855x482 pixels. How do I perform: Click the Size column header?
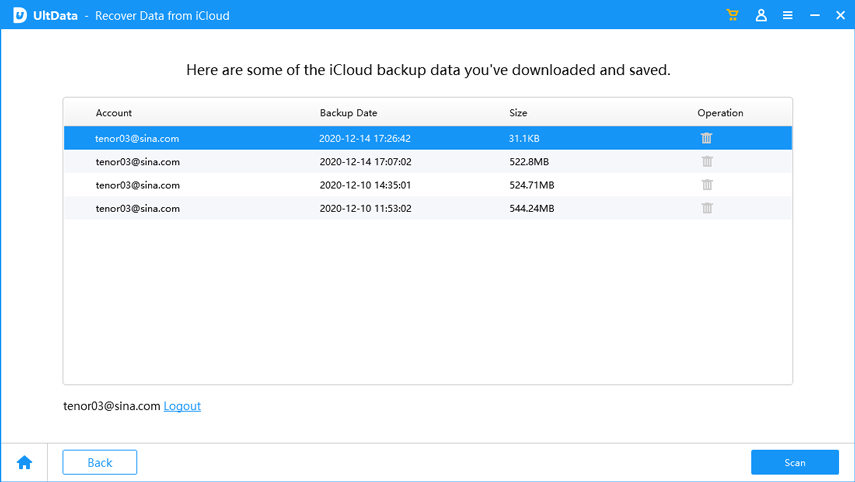pyautogui.click(x=518, y=113)
